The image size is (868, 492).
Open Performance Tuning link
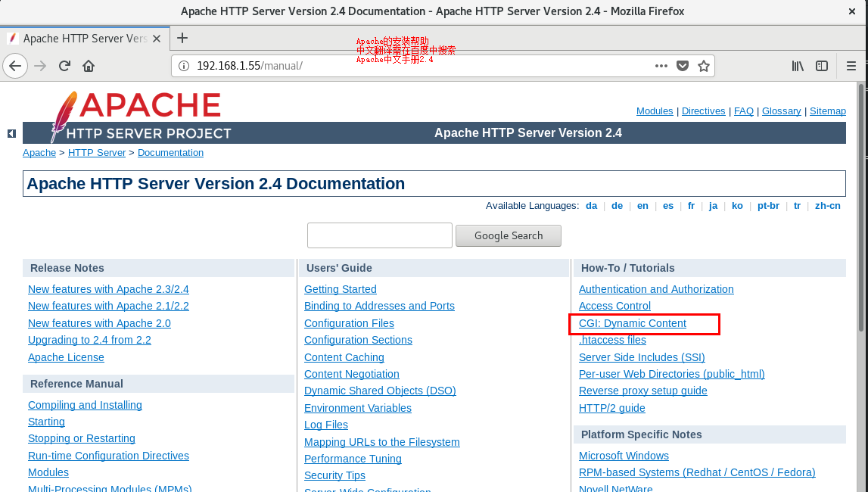click(x=353, y=458)
